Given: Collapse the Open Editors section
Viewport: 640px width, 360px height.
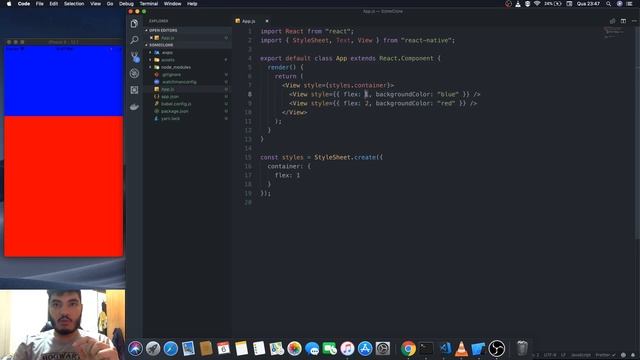Looking at the screenshot, I should coord(163,30).
